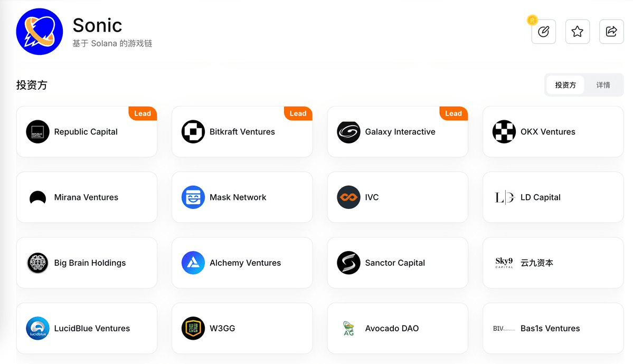This screenshot has width=633, height=364.
Task: Click the LucidBlue Ventures logo
Action: coord(37,329)
